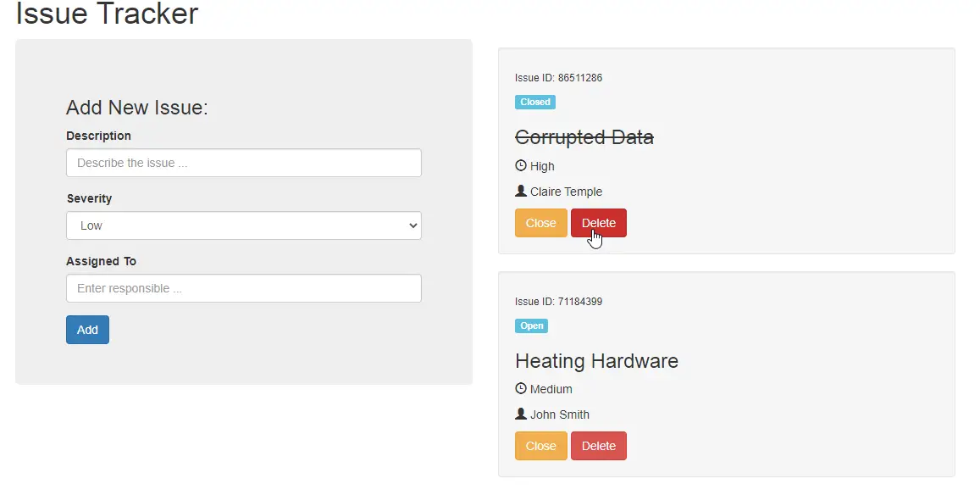Click Issue ID 86511286 text
This screenshot has width=980, height=495.
click(x=558, y=78)
